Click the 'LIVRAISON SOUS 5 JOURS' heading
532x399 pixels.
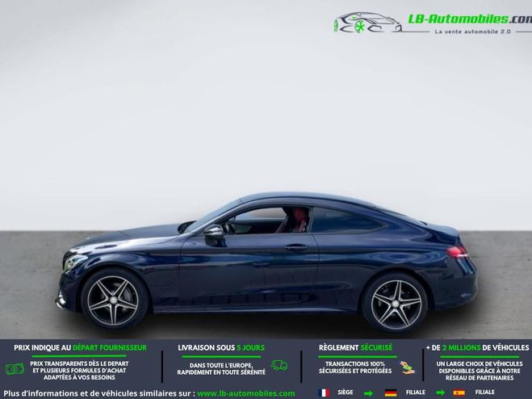[x=221, y=348]
